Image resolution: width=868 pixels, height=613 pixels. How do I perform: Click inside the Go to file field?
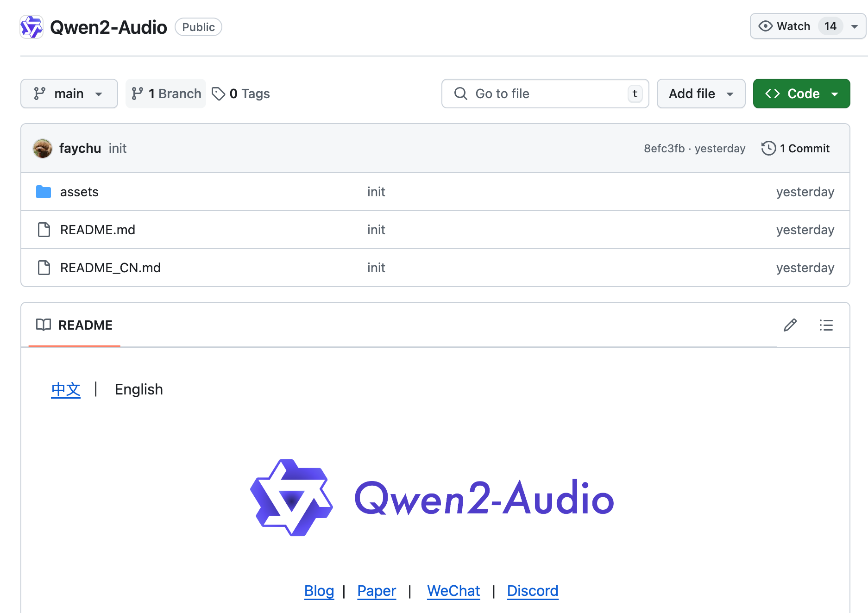(533, 94)
